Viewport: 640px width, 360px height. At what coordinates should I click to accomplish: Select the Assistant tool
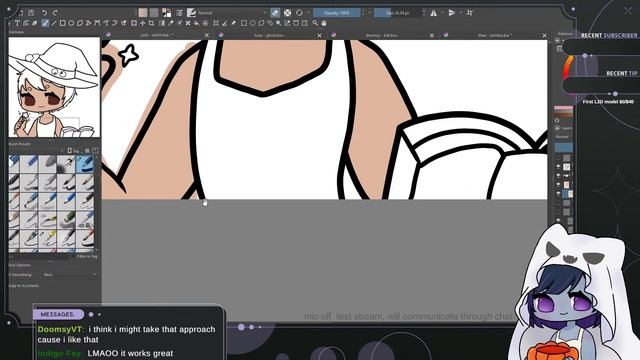216,23
